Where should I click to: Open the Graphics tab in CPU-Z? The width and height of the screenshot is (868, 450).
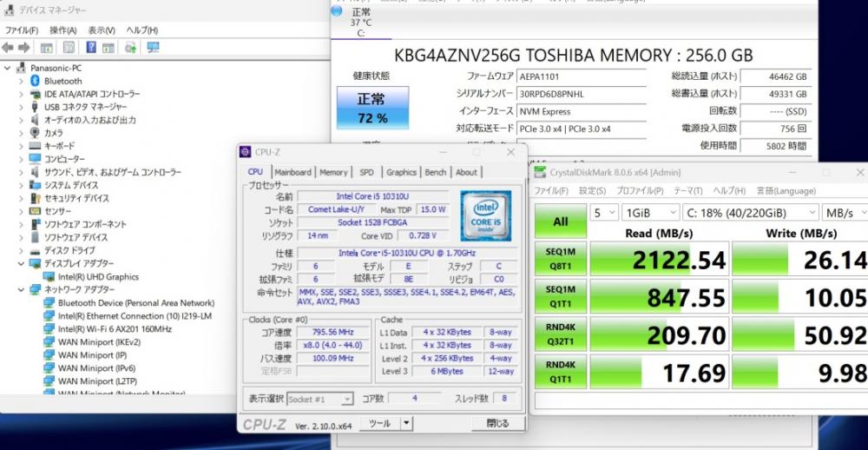click(x=401, y=172)
